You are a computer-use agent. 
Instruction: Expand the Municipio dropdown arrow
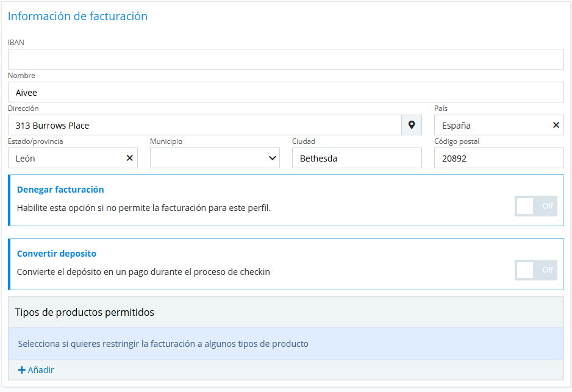pos(272,158)
